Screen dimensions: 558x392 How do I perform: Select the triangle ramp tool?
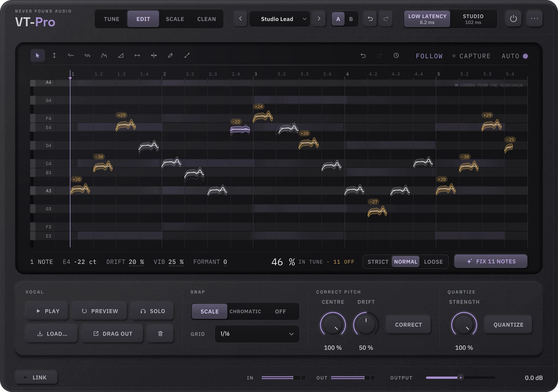coord(120,55)
